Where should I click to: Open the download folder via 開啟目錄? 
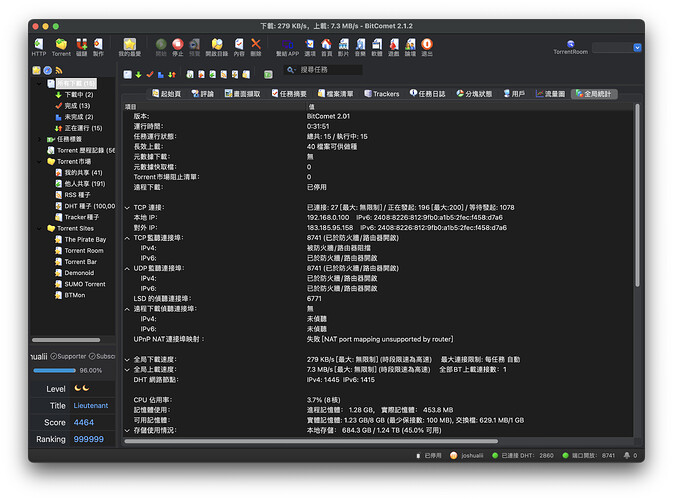point(217,47)
